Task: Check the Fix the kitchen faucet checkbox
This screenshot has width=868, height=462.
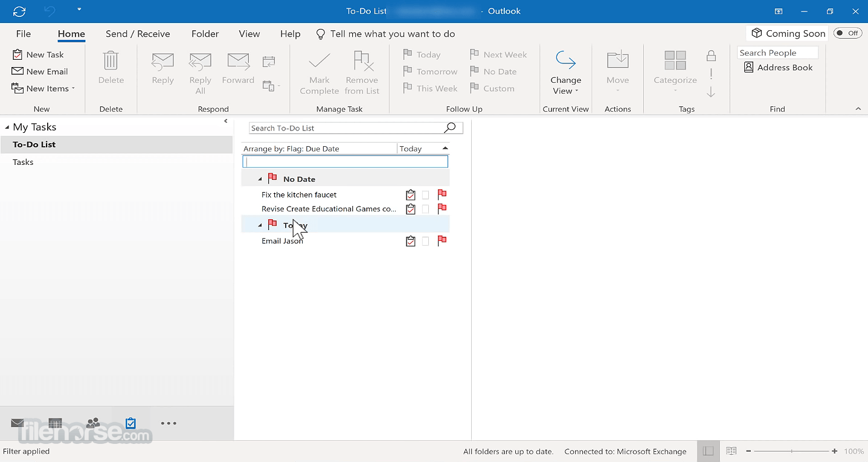Action: (425, 194)
